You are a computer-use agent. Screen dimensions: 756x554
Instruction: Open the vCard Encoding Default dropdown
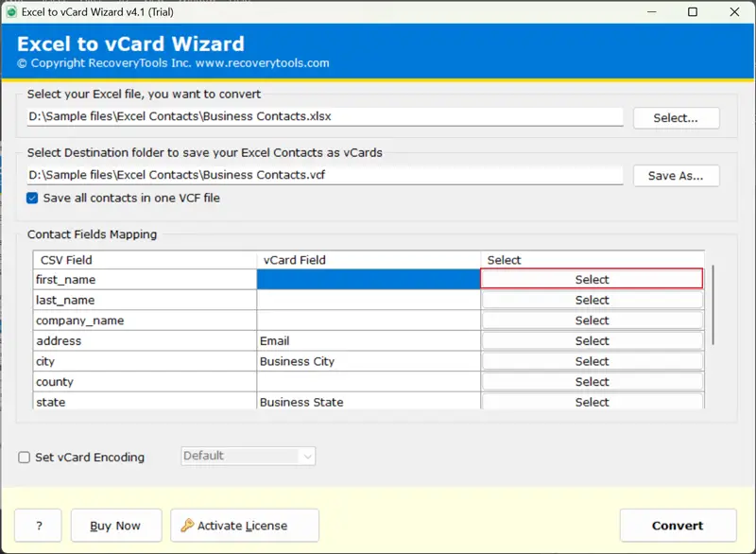pyautogui.click(x=248, y=456)
